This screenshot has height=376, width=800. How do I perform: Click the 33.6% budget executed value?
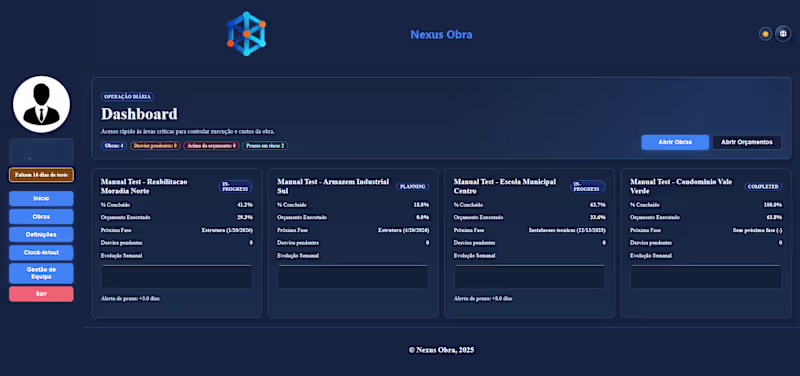tap(597, 217)
